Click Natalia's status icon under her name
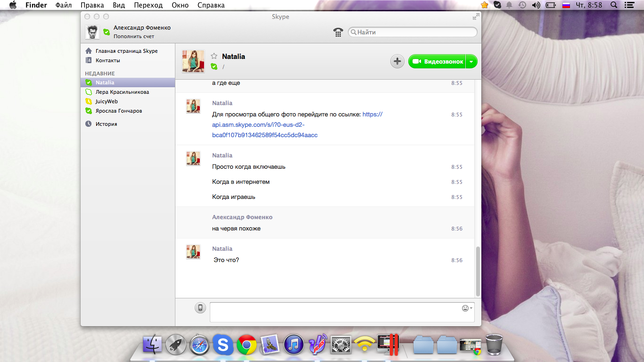This screenshot has height=362, width=644. click(214, 66)
